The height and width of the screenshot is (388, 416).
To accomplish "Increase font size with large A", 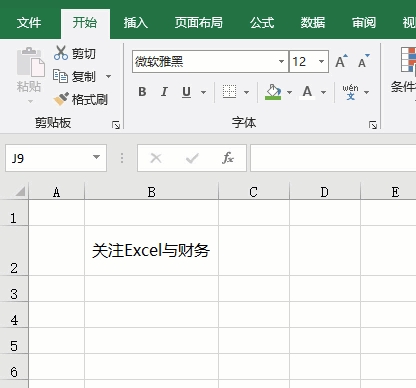I will pyautogui.click(x=341, y=61).
